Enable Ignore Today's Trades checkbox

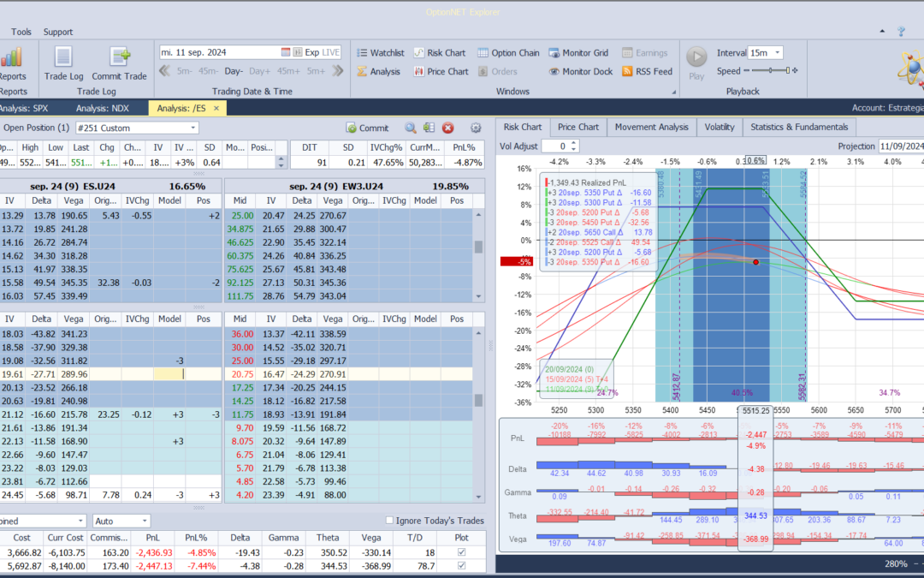(x=390, y=521)
